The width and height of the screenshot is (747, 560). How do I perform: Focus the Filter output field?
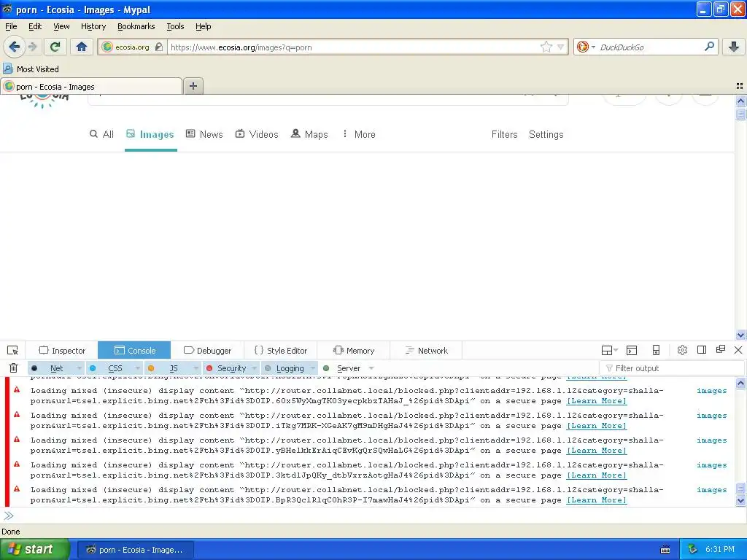coord(672,368)
